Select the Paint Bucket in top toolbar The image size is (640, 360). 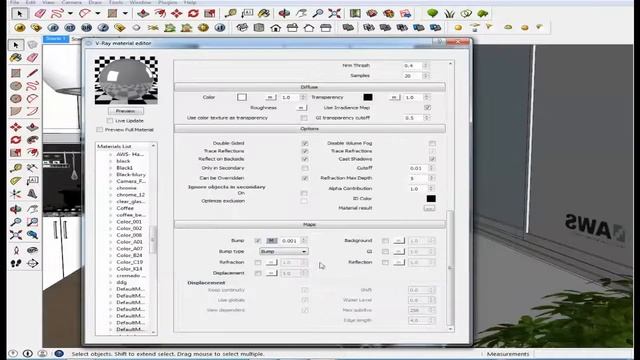pyautogui.click(x=264, y=13)
